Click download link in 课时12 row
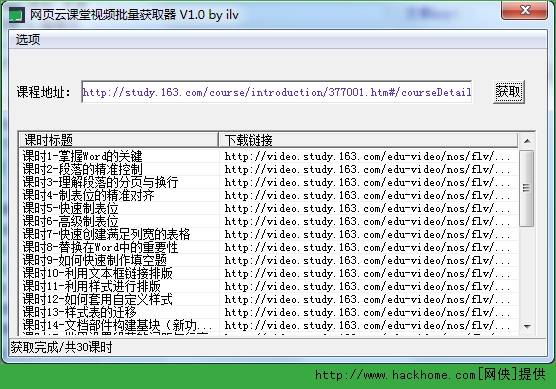556x389 pixels. (x=367, y=299)
